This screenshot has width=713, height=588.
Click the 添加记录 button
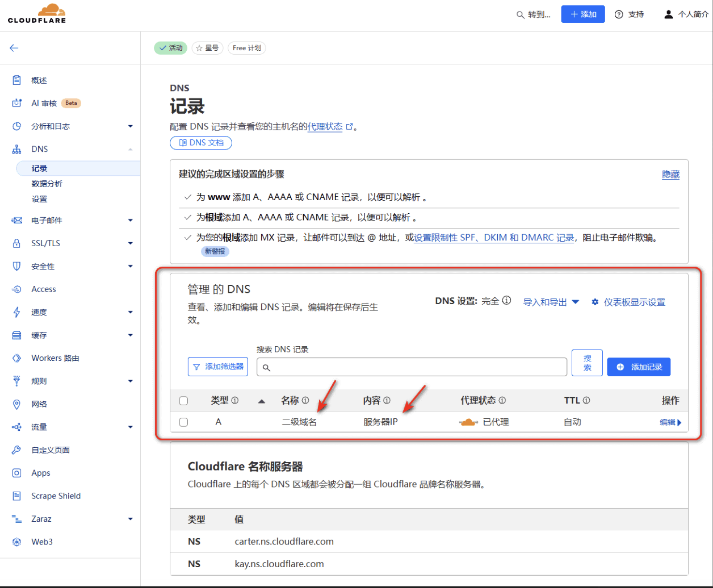[639, 367]
